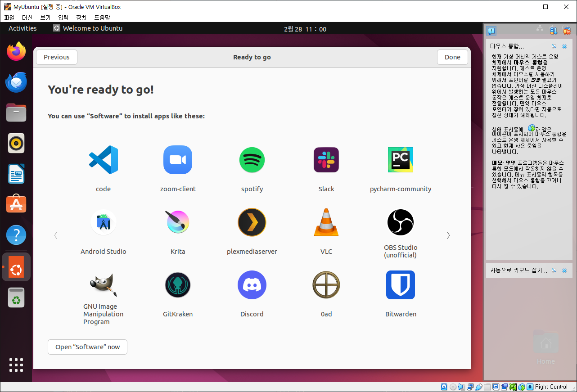Open the Help icon in the dock
The width and height of the screenshot is (577, 392).
point(16,235)
